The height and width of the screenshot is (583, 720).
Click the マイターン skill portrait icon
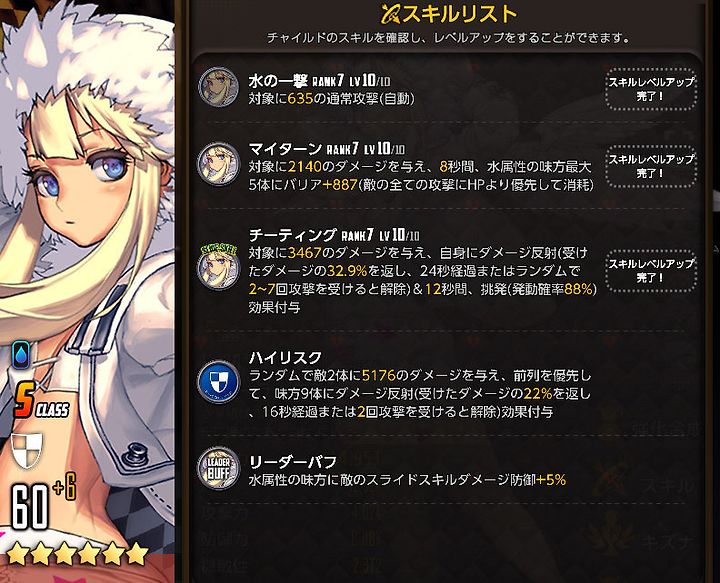(219, 164)
